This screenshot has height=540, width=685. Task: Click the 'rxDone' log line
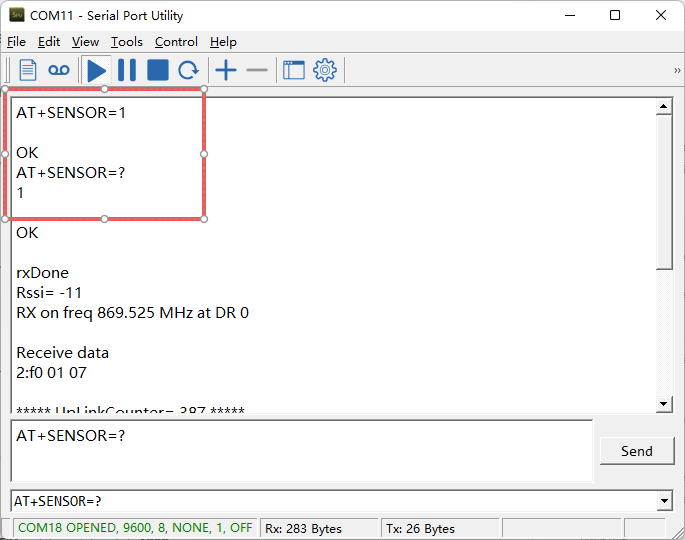click(42, 273)
